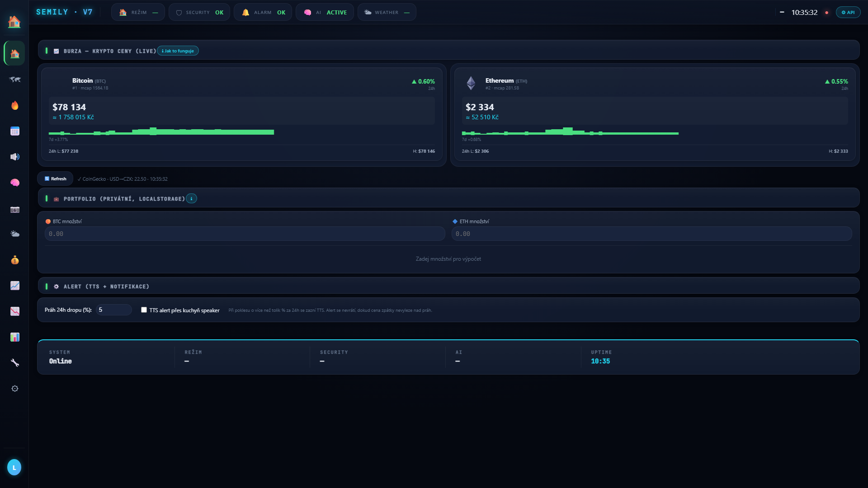The image size is (868, 488).
Task: Click the Bitcoin 0.60% change indicator
Action: (423, 81)
